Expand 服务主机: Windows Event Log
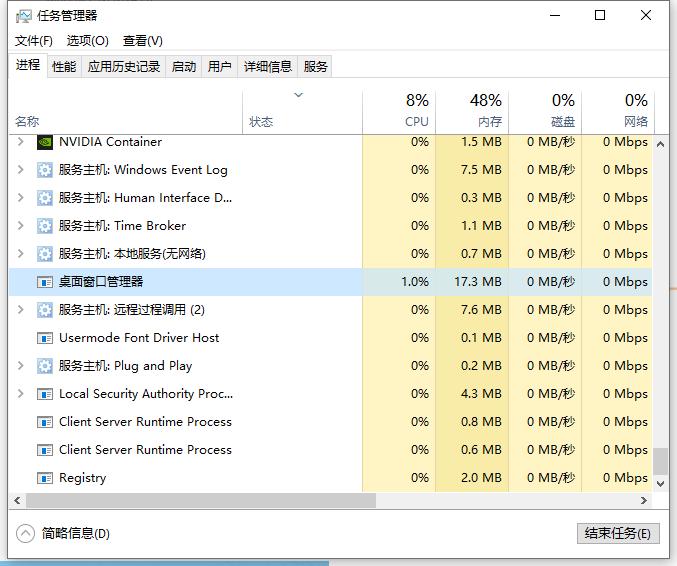This screenshot has height=566, width=677. coord(20,170)
